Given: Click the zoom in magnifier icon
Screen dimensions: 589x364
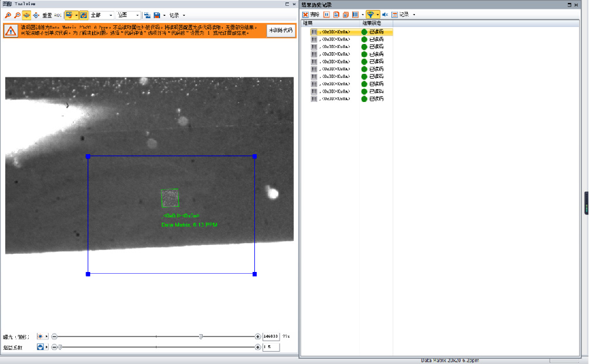Looking at the screenshot, I should (x=8, y=15).
